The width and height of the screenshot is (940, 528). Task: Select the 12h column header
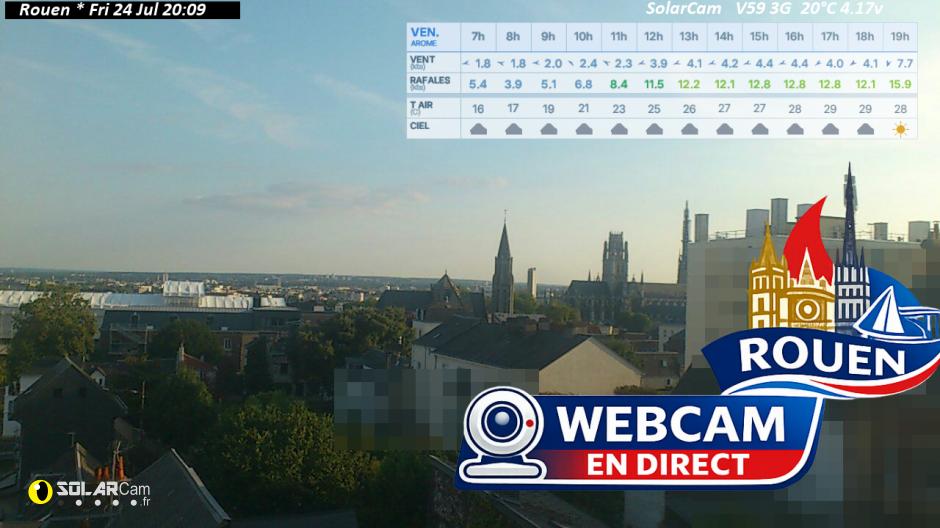point(654,37)
